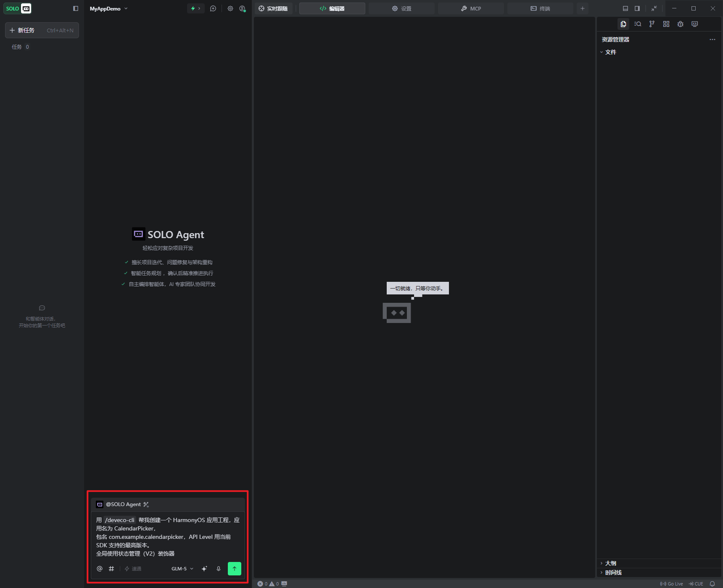This screenshot has width=723, height=588.
Task: Open the 资源管理器 more actions ellipsis
Action: 712,39
